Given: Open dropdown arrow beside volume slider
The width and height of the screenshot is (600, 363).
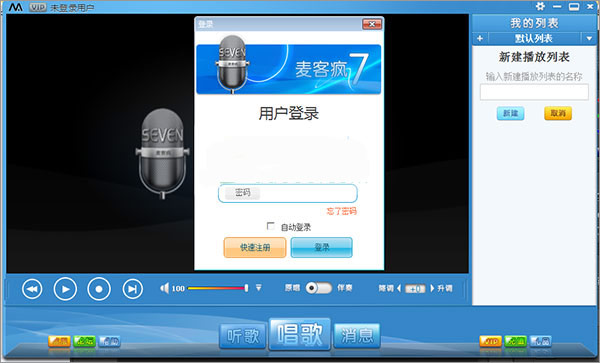Looking at the screenshot, I should coord(259,287).
